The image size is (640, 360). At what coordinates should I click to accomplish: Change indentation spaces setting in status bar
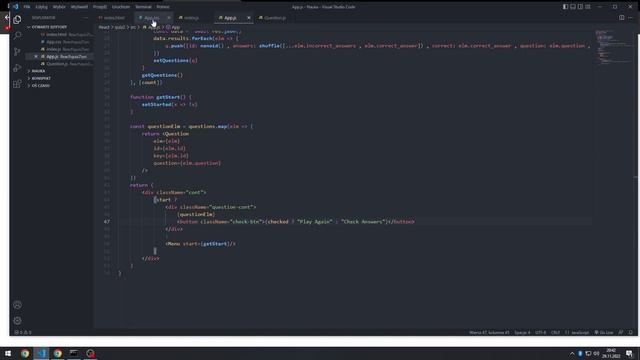[522, 333]
